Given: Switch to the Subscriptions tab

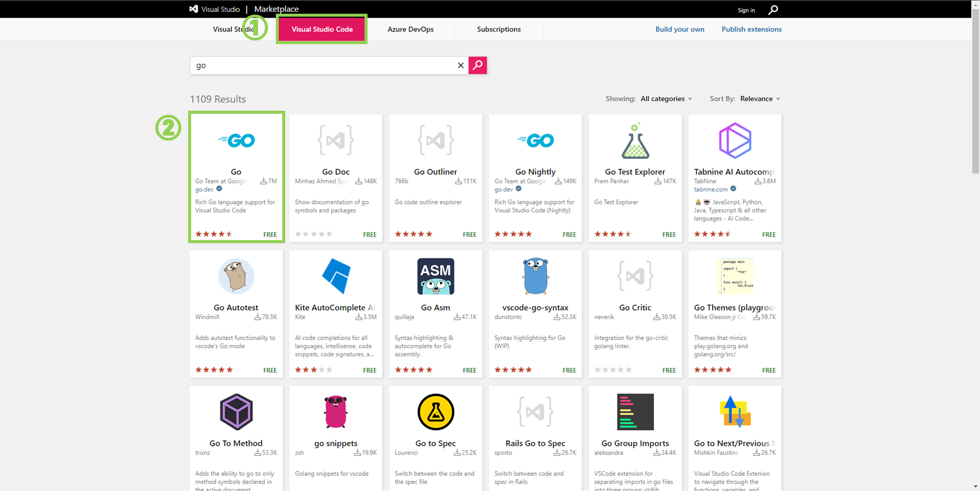Looking at the screenshot, I should [x=499, y=29].
